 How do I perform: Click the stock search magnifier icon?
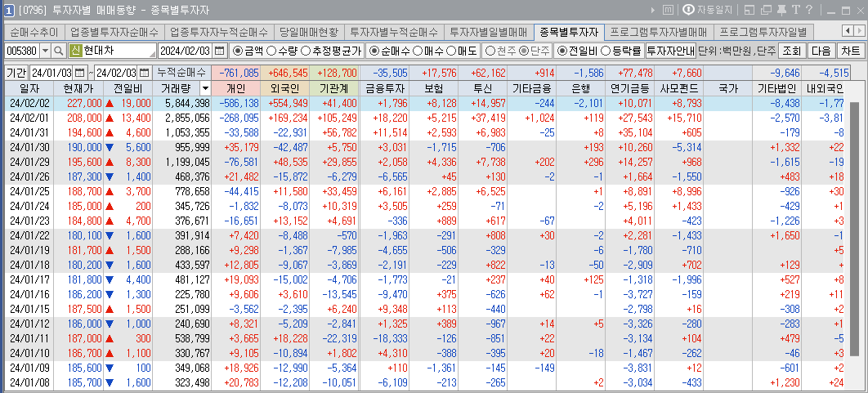[58, 51]
